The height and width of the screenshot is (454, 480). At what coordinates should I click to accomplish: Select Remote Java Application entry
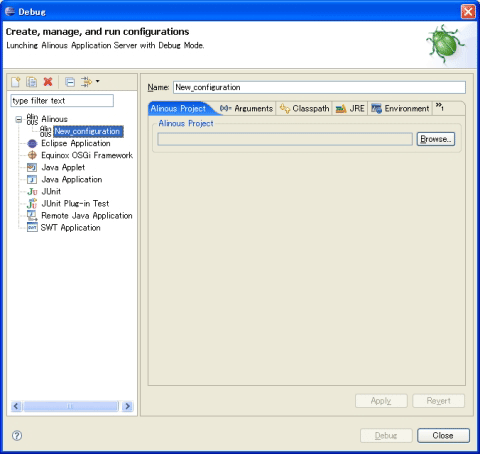(87, 216)
